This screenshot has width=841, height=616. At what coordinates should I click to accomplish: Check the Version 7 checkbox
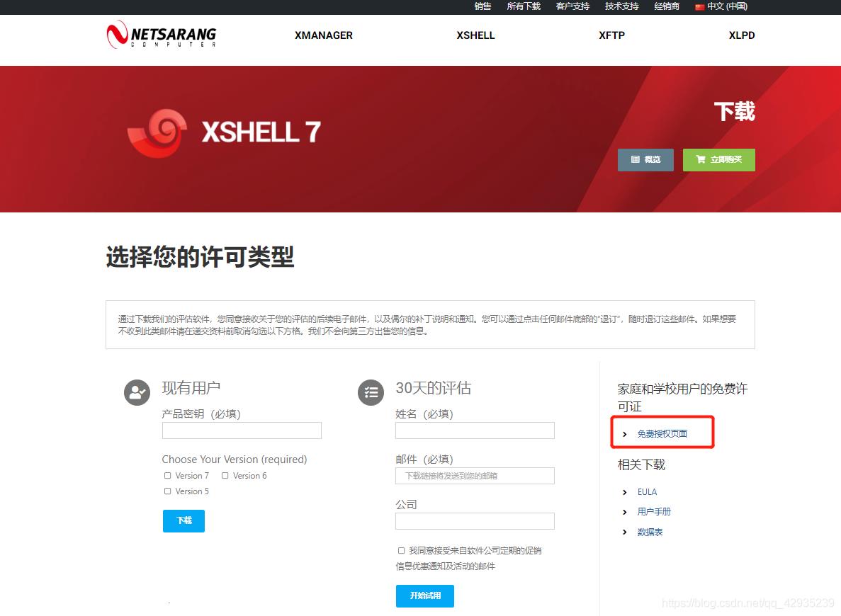tap(167, 476)
